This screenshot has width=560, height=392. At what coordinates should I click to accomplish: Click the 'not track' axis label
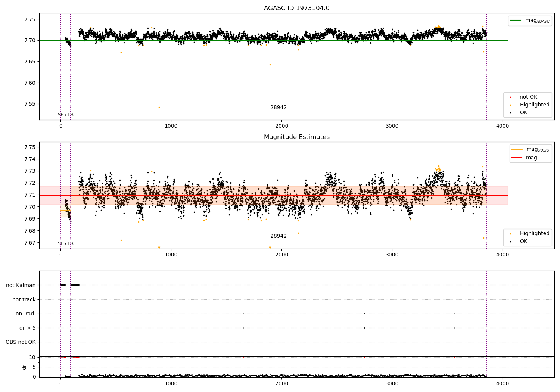click(24, 299)
